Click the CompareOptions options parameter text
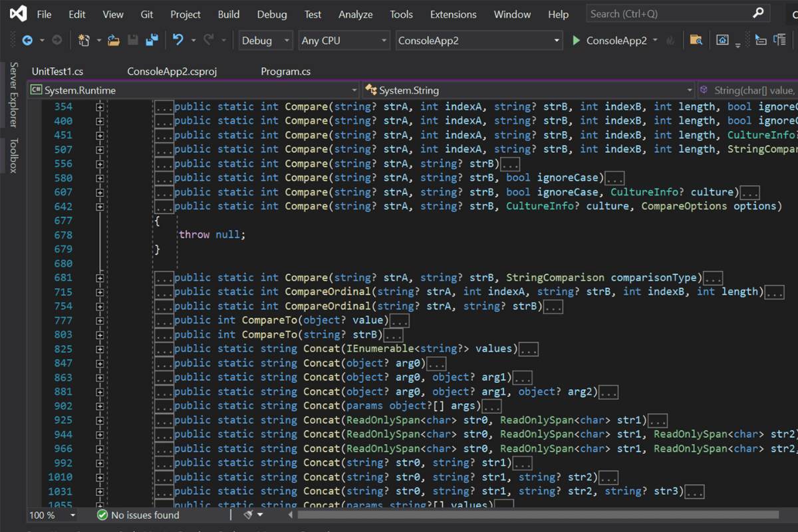This screenshot has height=532, width=798. (x=708, y=206)
